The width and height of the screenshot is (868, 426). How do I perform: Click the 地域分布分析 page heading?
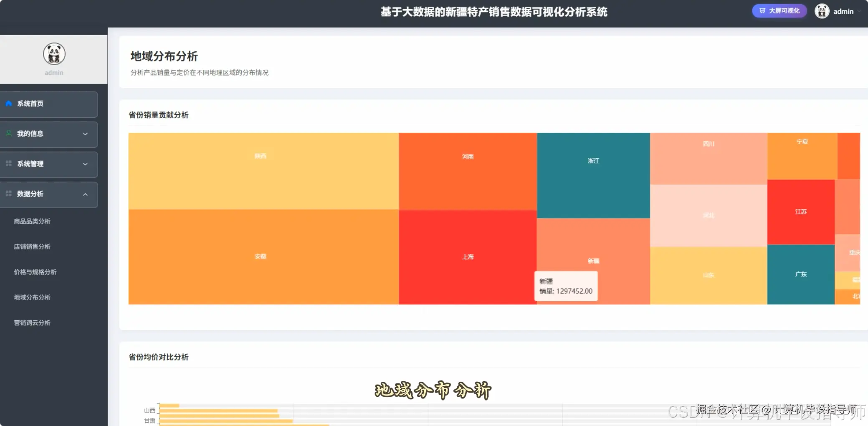(164, 56)
